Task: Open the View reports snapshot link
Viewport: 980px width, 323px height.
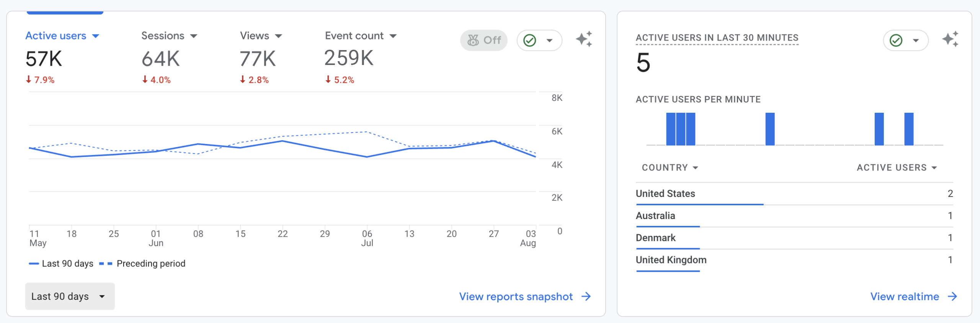Action: [516, 297]
